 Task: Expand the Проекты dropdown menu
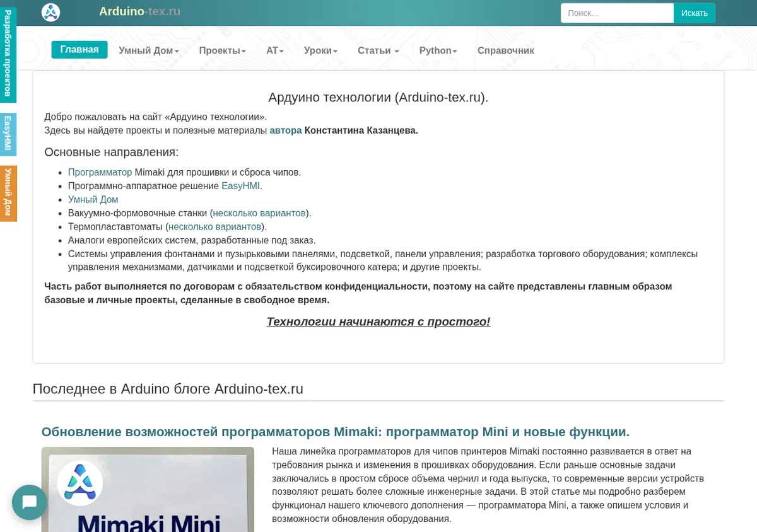[x=223, y=50]
